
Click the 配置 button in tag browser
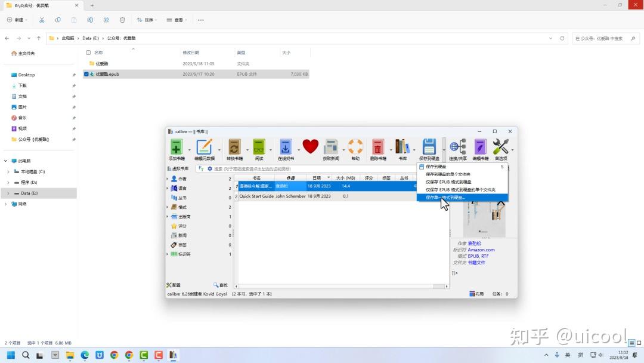click(x=174, y=285)
